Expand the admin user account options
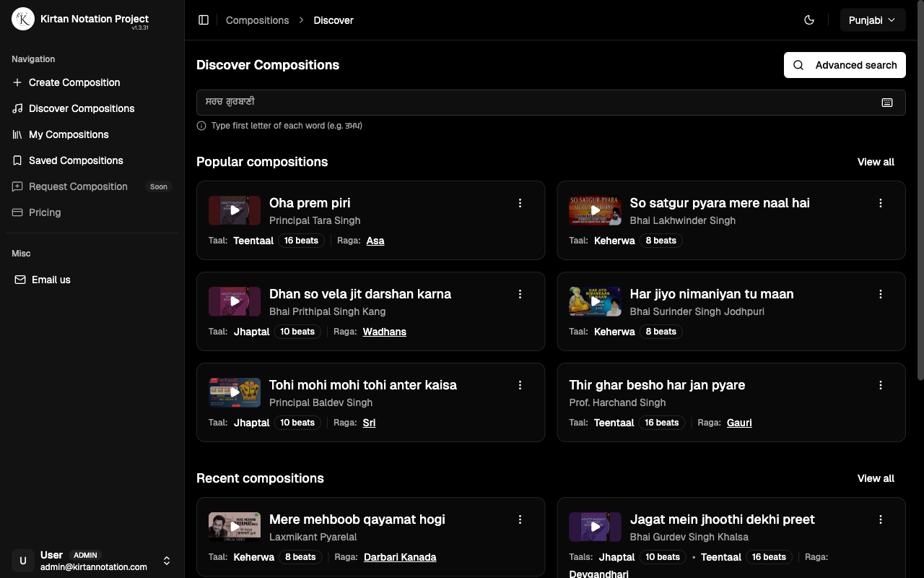The width and height of the screenshot is (924, 578). [x=167, y=561]
